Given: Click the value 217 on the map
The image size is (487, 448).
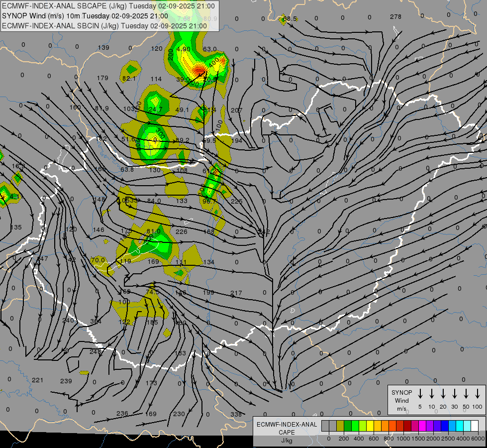Looking at the screenshot, I should [236, 293].
